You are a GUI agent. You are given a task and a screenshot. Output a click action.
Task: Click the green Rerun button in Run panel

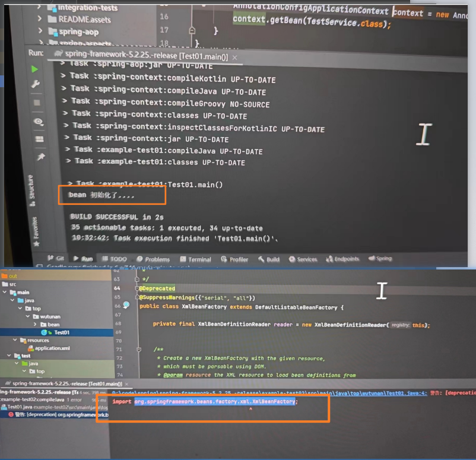pyautogui.click(x=34, y=69)
